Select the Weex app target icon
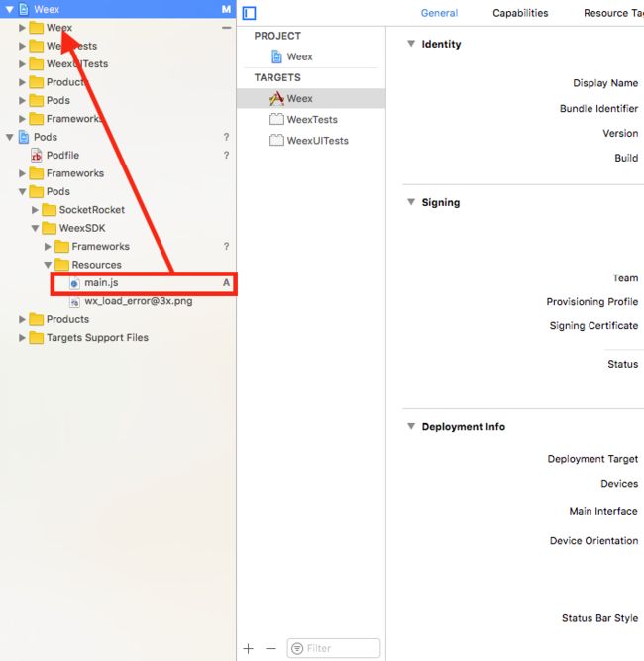Viewport: 644px width, 661px height. coord(276,99)
